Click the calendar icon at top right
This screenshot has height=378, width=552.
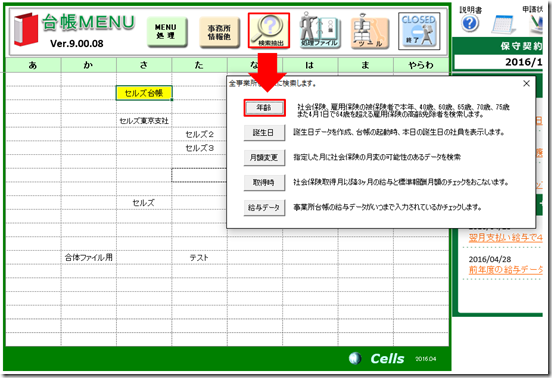(503, 25)
